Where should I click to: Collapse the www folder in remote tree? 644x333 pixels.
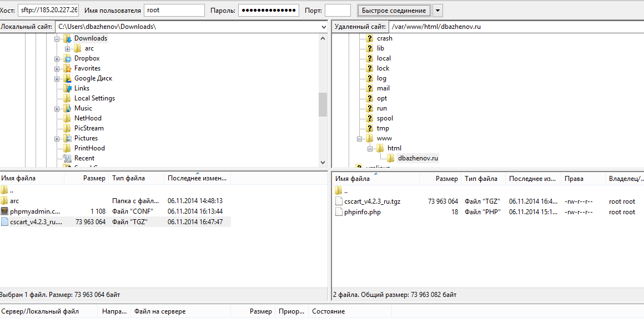(360, 138)
